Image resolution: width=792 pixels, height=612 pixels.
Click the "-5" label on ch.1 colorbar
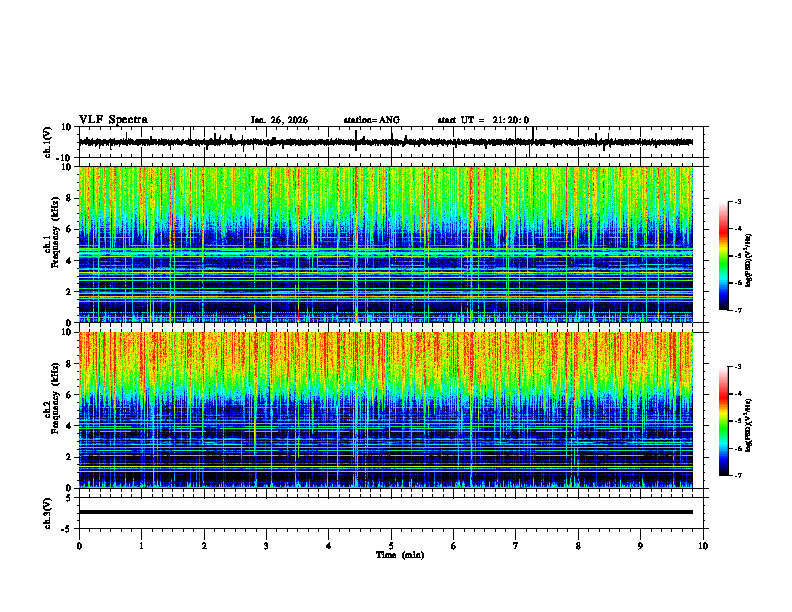[738, 256]
